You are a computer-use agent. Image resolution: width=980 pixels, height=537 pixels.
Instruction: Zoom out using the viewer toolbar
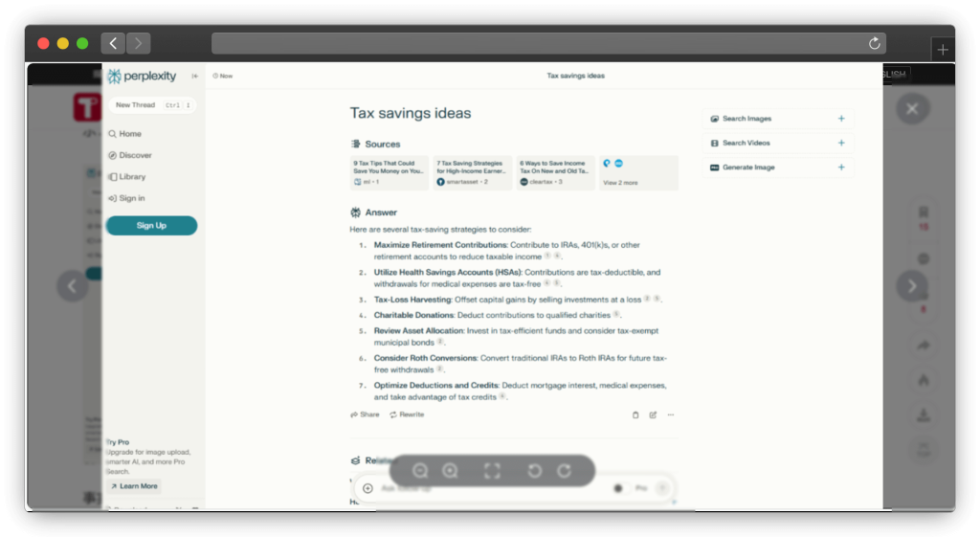[420, 471]
